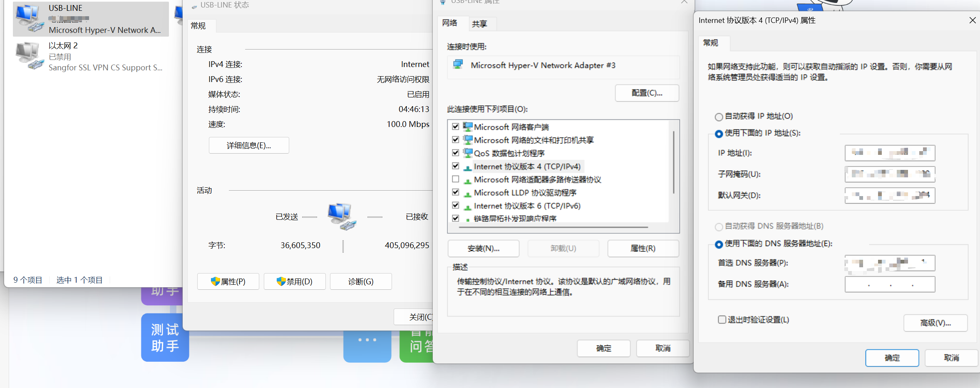Click 取消 in USB-LINE 属性 dialog

coord(663,348)
